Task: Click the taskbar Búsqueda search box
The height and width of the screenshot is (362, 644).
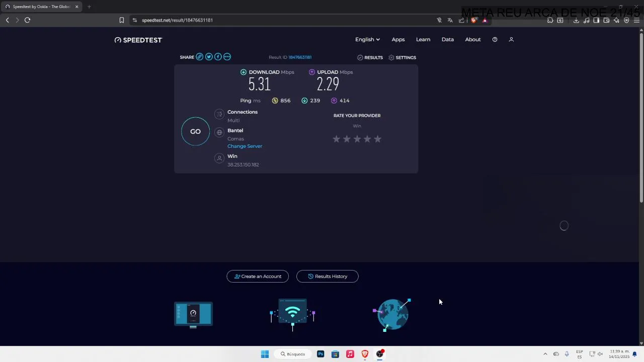Action: [x=293, y=354]
